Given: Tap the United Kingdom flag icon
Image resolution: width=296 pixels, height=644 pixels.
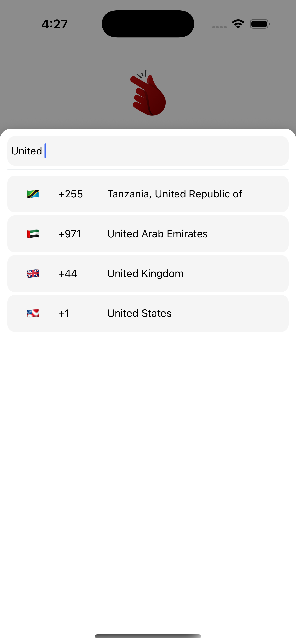Looking at the screenshot, I should click(x=33, y=274).
